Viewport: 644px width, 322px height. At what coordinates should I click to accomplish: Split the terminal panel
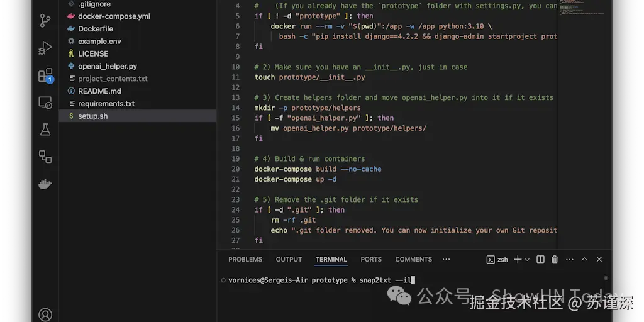(540, 260)
